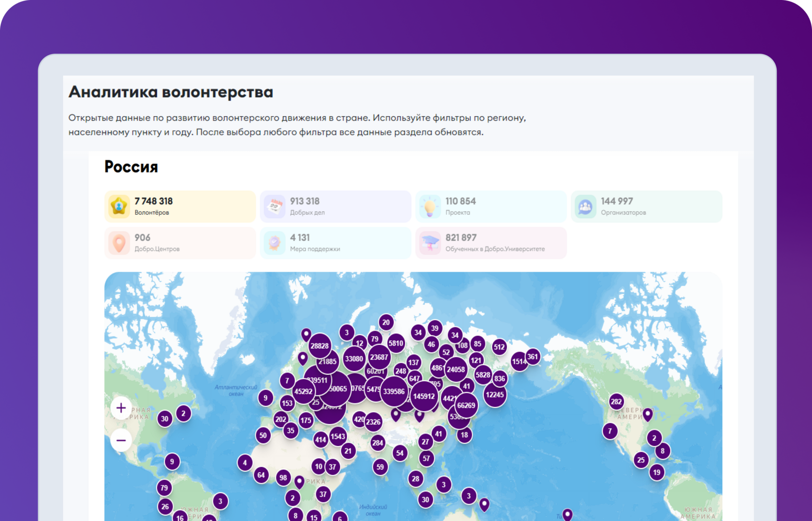The image size is (812, 521).
Task: Click the cluster marker labeled 46
Action: 431,344
